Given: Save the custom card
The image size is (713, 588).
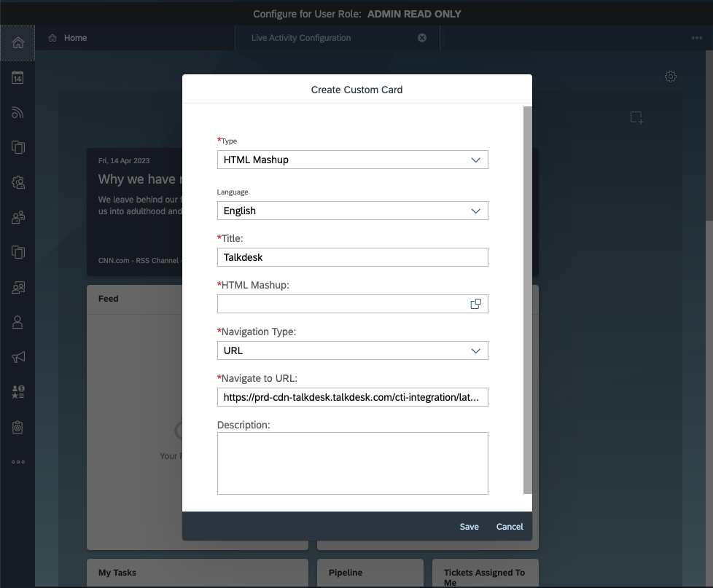Looking at the screenshot, I should (469, 527).
